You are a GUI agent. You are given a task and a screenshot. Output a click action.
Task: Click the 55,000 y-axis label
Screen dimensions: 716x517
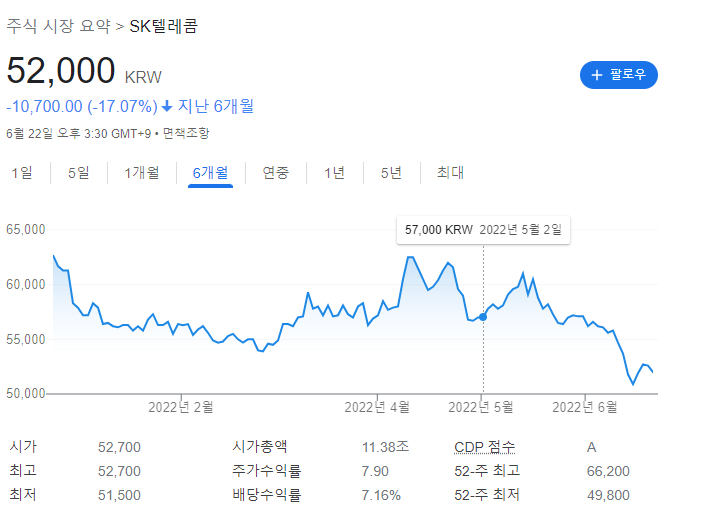pos(26,339)
